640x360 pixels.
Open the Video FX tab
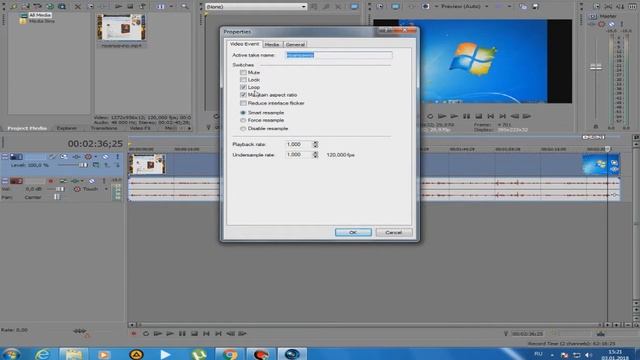(x=140, y=128)
